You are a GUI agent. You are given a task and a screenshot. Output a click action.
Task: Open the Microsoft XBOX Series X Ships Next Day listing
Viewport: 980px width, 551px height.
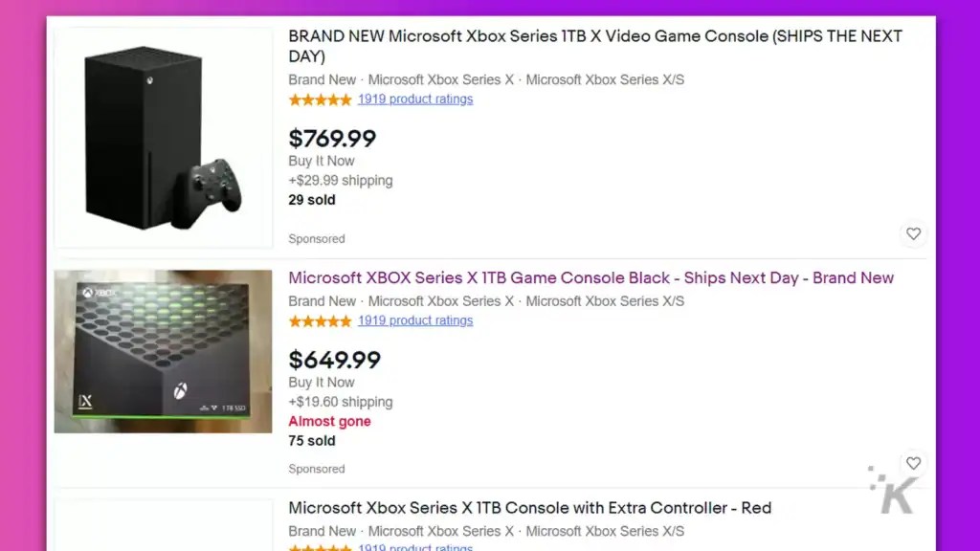coord(590,277)
